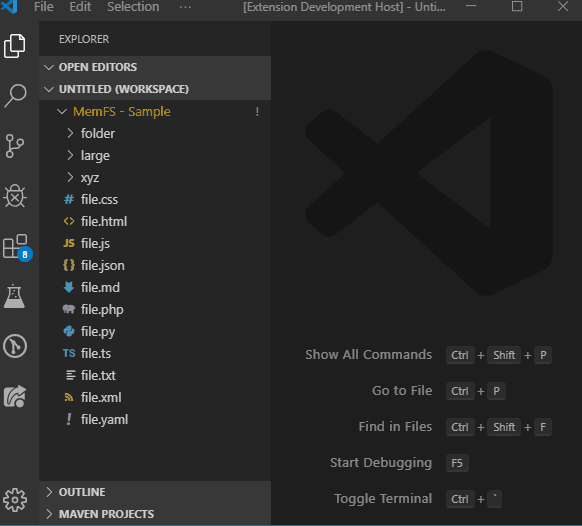
Task: Minimize the VS Code window
Action: point(471,6)
